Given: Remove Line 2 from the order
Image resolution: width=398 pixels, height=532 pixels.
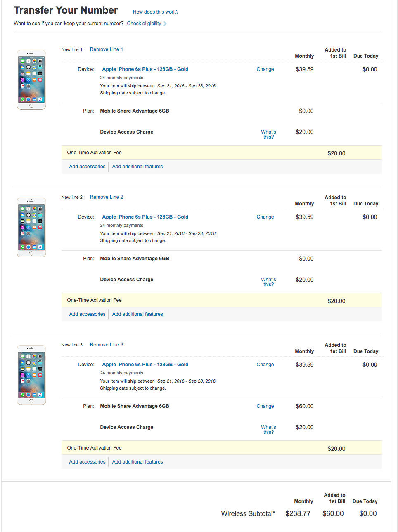Looking at the screenshot, I should pos(107,197).
